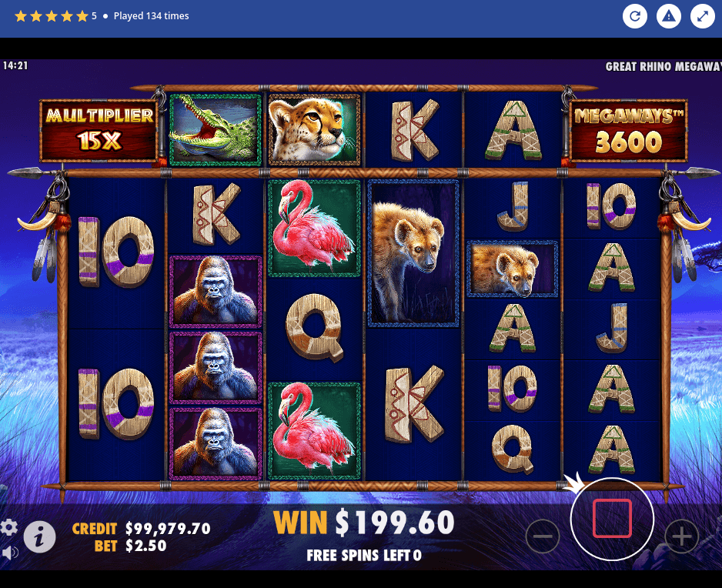Increase the bet with plus button

pyautogui.click(x=682, y=536)
